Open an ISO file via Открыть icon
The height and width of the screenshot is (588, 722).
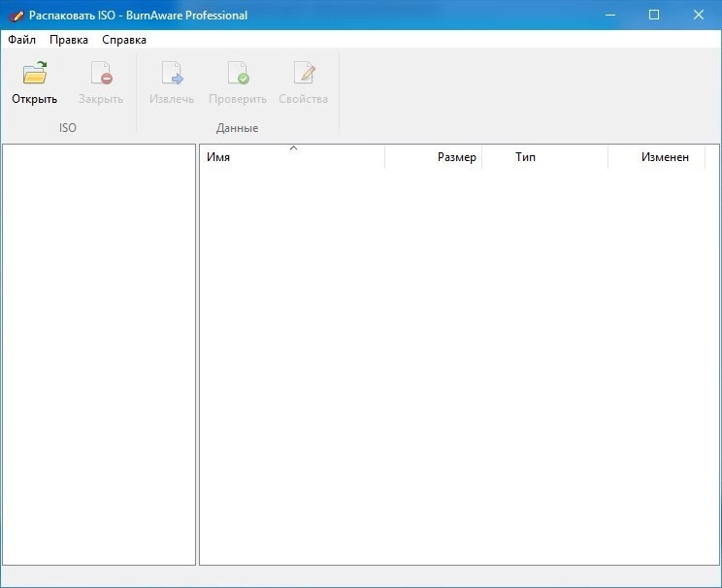pyautogui.click(x=35, y=73)
